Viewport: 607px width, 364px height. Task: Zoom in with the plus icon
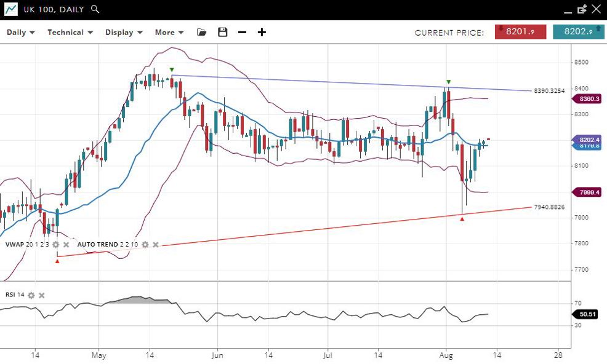(262, 32)
